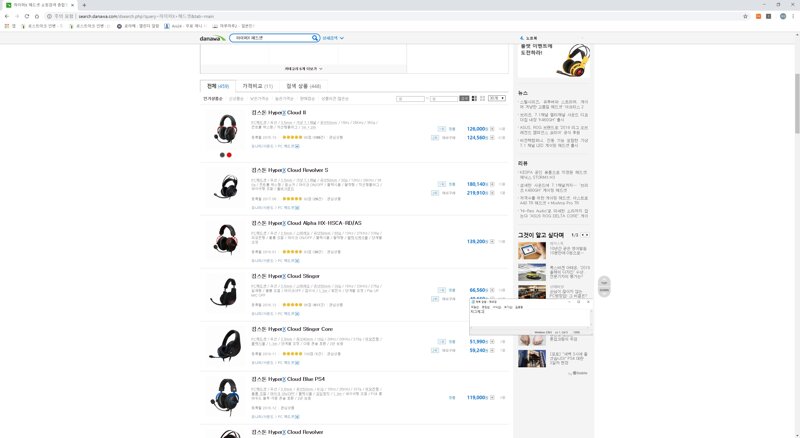Open the browser three-dot menu

click(793, 16)
